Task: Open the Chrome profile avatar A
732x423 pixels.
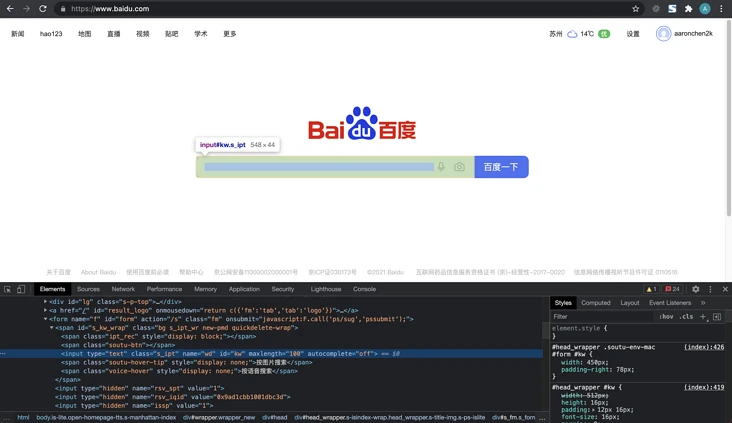Action: tap(705, 8)
